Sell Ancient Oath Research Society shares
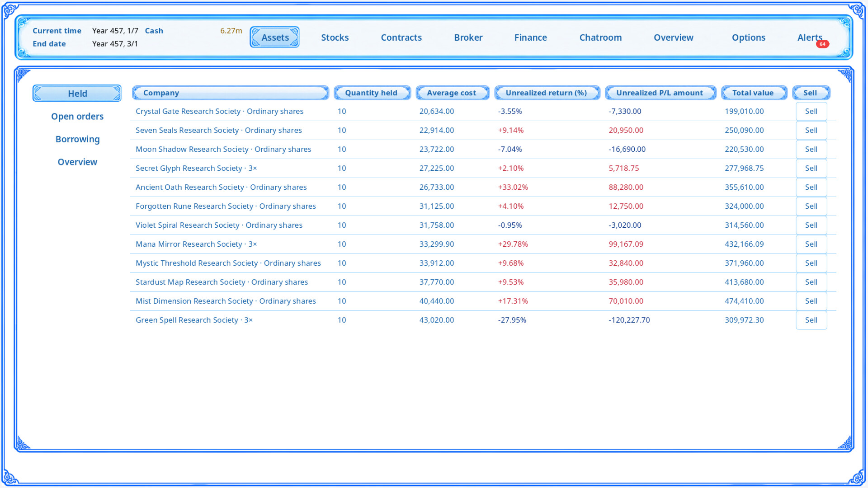 pyautogui.click(x=811, y=187)
